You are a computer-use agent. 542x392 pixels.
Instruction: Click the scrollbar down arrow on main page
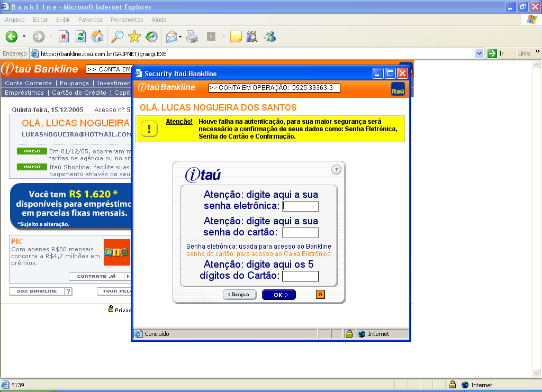click(x=537, y=372)
